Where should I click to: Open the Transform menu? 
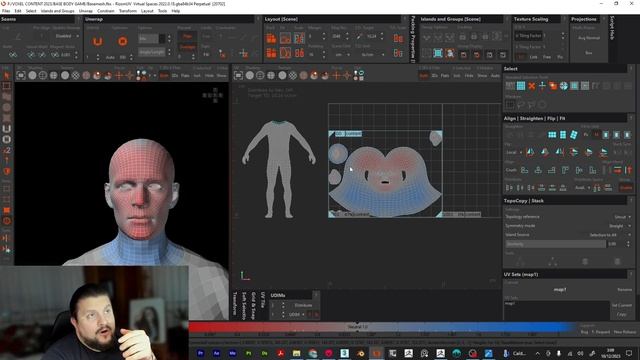128,11
